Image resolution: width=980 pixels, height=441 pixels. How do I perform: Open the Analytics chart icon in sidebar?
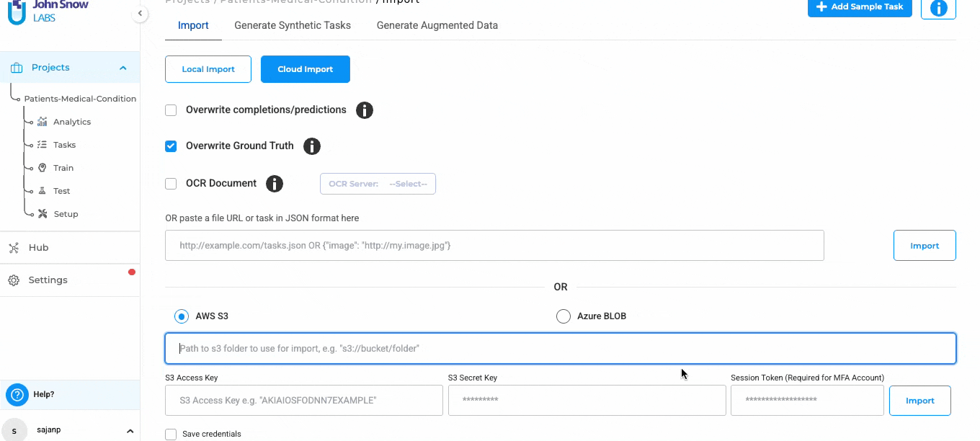(43, 122)
